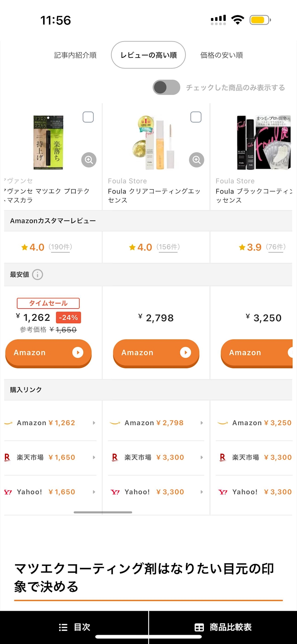The image size is (297, 644).
Task: Tap the 商品比較表 grid icon
Action: coord(199,627)
